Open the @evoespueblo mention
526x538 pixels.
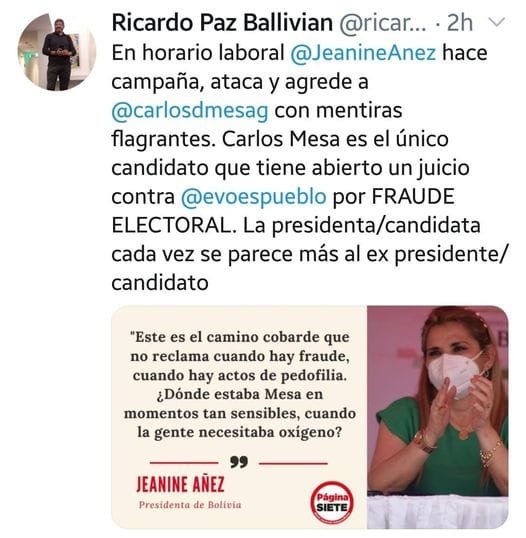coord(254,197)
